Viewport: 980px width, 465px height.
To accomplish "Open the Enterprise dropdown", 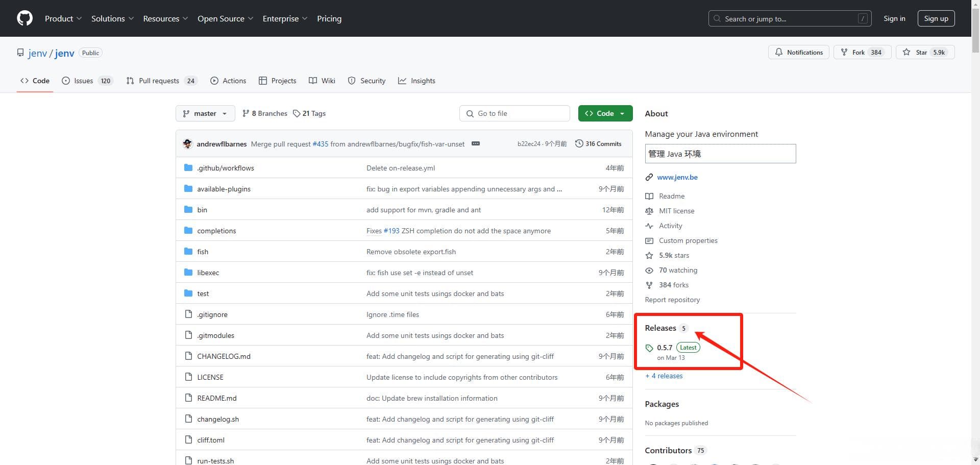I will (285, 18).
